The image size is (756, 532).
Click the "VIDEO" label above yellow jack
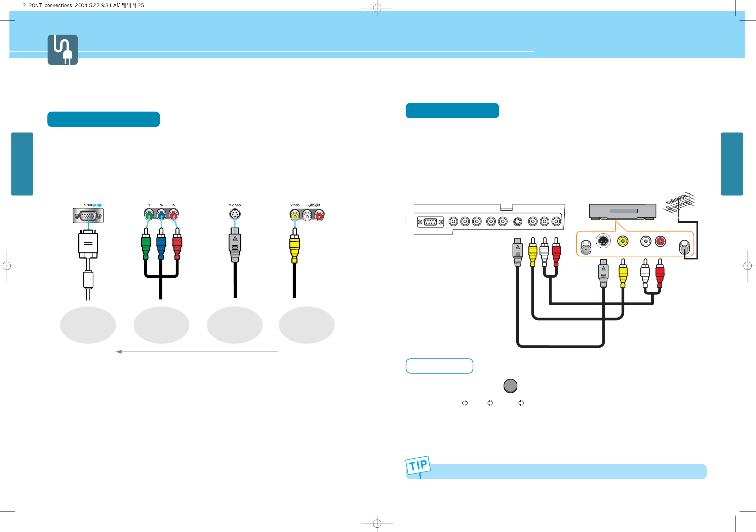(x=295, y=205)
